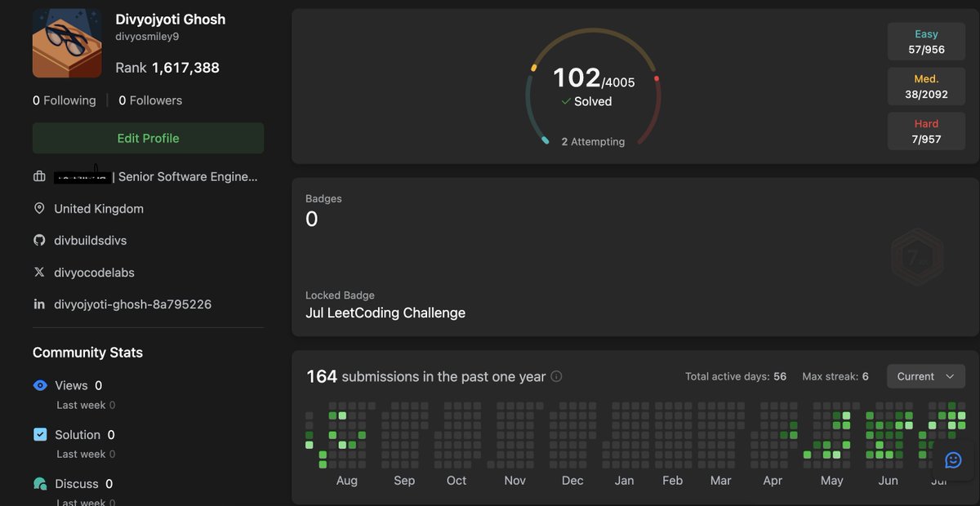Click the blue Views eye icon

coord(40,385)
